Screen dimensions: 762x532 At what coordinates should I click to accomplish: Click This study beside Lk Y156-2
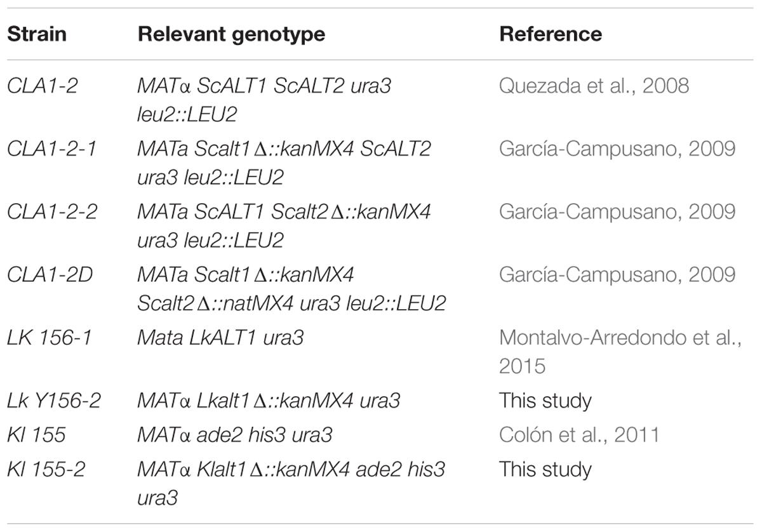(545, 401)
